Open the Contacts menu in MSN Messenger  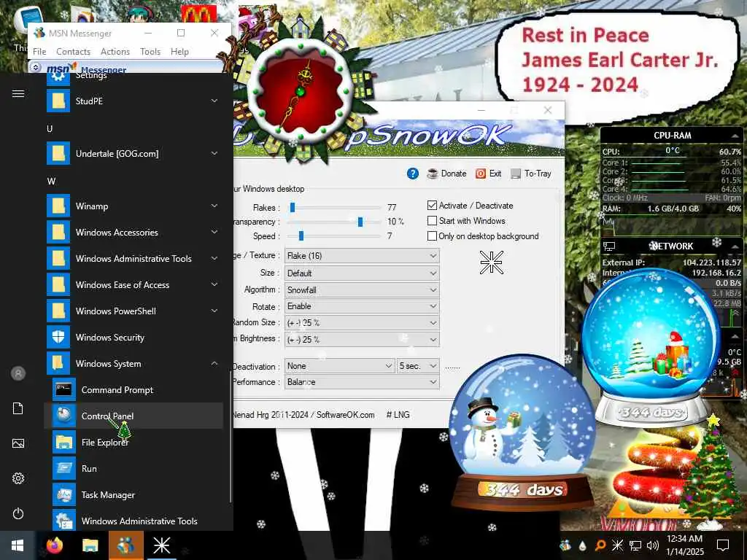74,52
